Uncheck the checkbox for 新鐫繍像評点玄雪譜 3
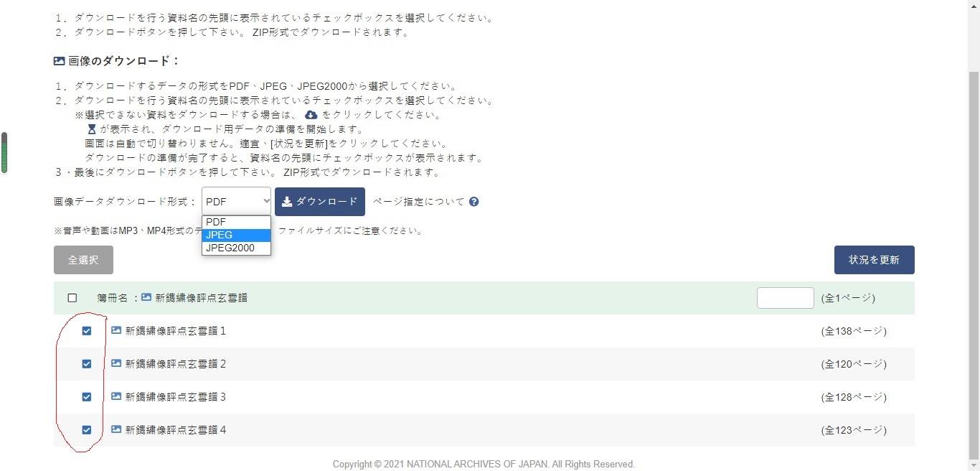The height and width of the screenshot is (471, 980). tap(87, 397)
